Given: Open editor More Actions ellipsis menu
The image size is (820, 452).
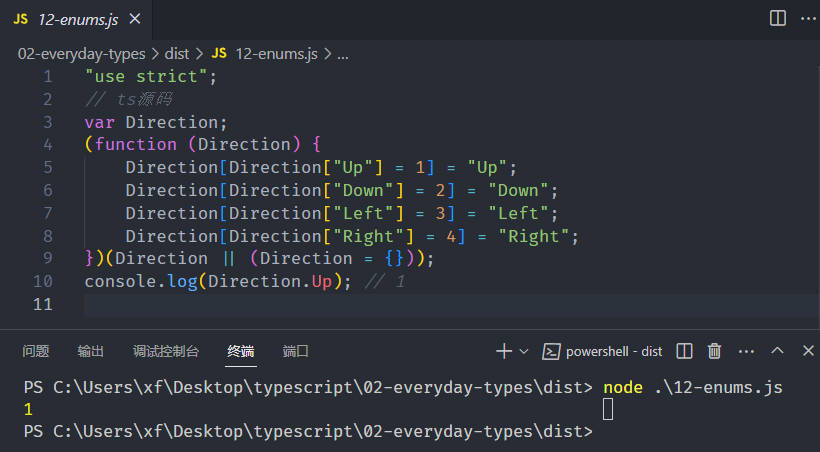Looking at the screenshot, I should (x=808, y=19).
